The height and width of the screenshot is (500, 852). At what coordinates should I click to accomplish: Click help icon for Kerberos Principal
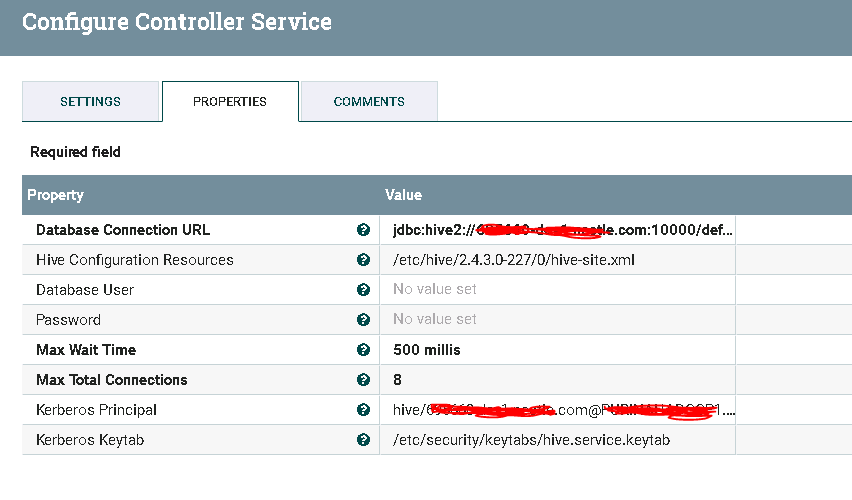point(363,410)
